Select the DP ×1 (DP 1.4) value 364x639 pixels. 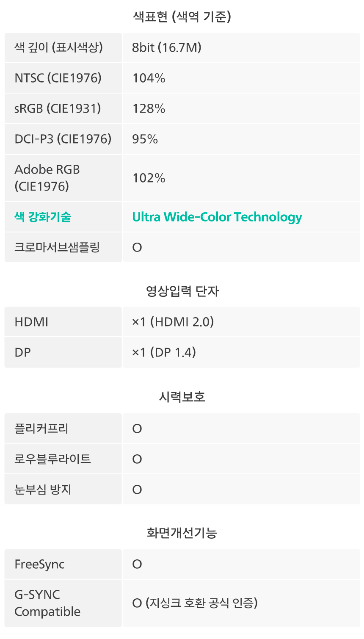[x=164, y=352]
